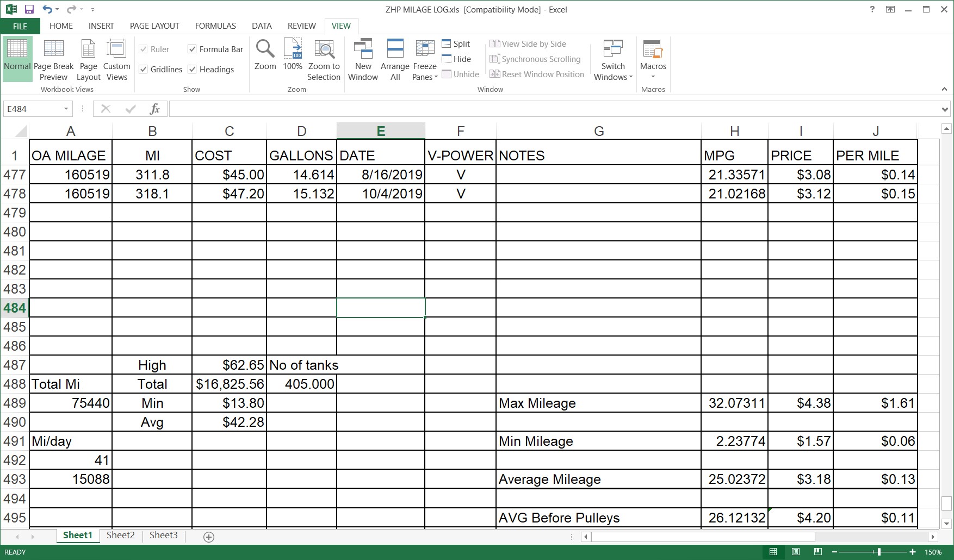Switch to Sheet2 tab
The width and height of the screenshot is (954, 560).
(x=120, y=536)
